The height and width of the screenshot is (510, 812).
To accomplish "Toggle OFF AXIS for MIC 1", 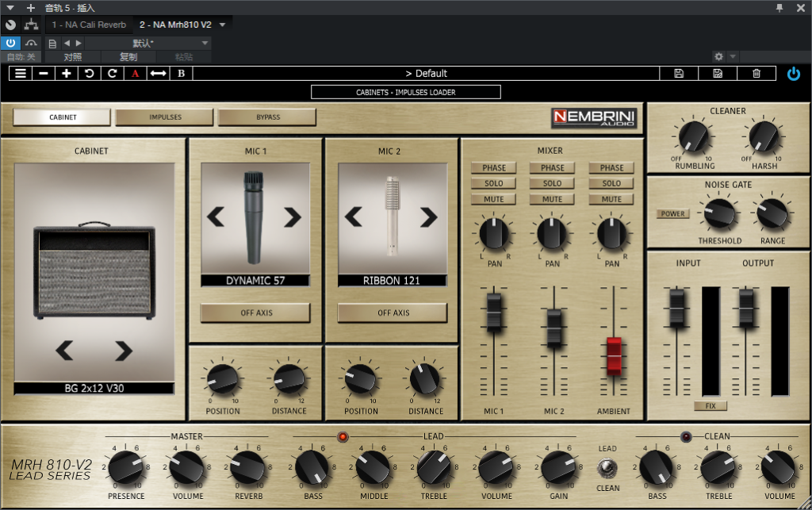I will coord(256,313).
